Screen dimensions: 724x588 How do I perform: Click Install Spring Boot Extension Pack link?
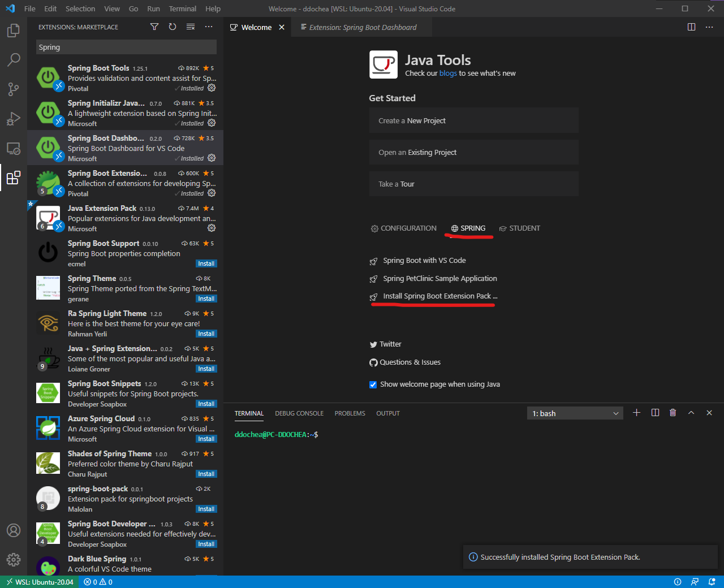(x=440, y=296)
